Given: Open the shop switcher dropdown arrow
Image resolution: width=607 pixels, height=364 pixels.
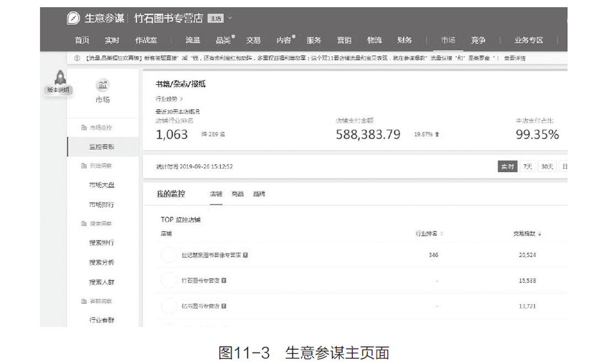Looking at the screenshot, I should click(230, 18).
